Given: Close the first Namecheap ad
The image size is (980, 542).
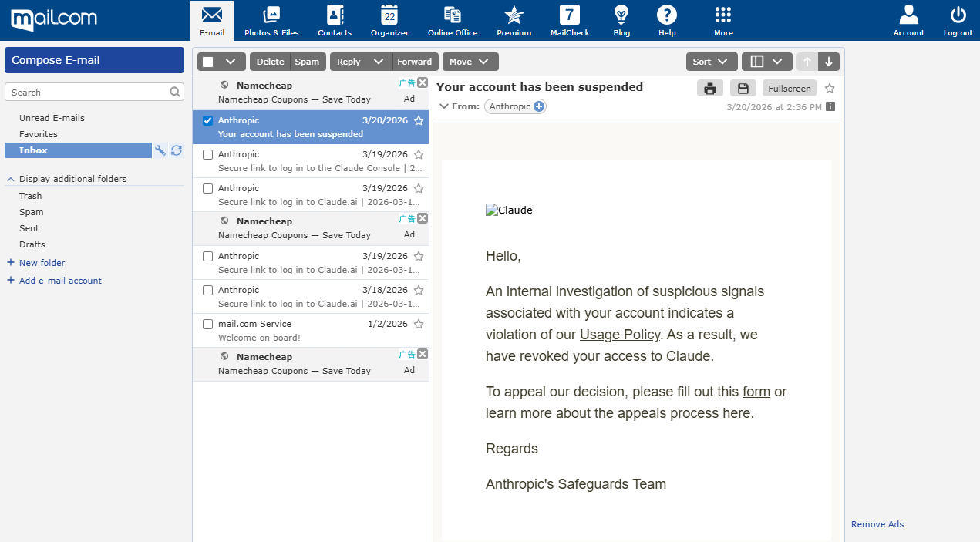Looking at the screenshot, I should tap(422, 82).
